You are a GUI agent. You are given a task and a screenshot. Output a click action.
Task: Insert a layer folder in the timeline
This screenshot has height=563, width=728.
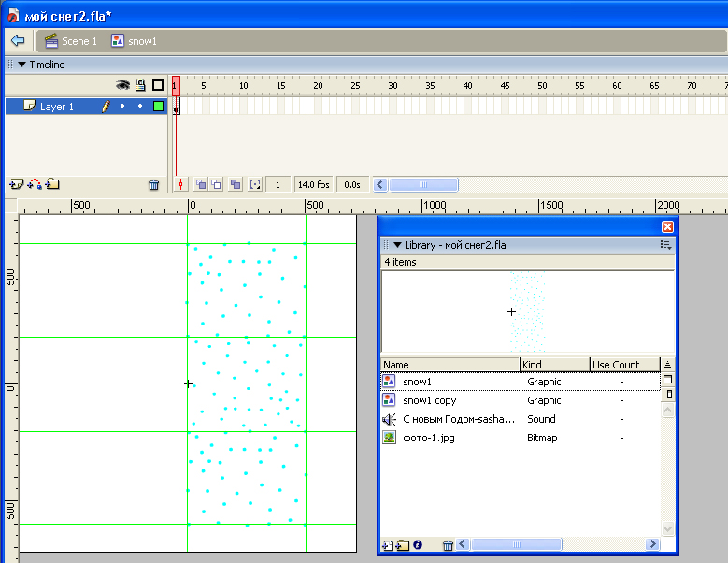click(52, 184)
